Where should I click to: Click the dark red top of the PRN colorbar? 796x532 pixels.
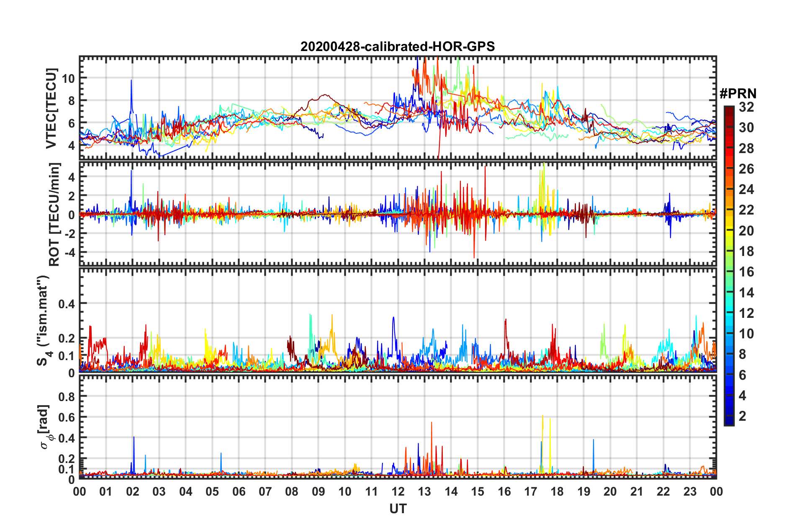(729, 109)
